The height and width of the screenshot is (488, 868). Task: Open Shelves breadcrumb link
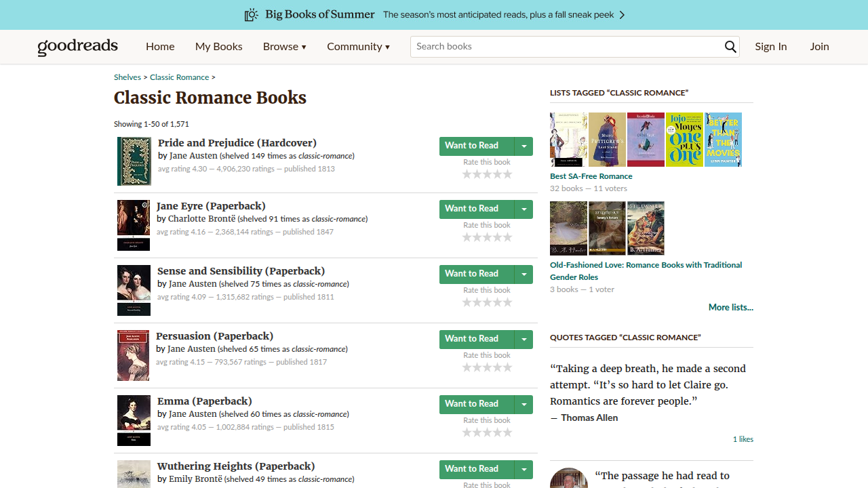tap(127, 77)
